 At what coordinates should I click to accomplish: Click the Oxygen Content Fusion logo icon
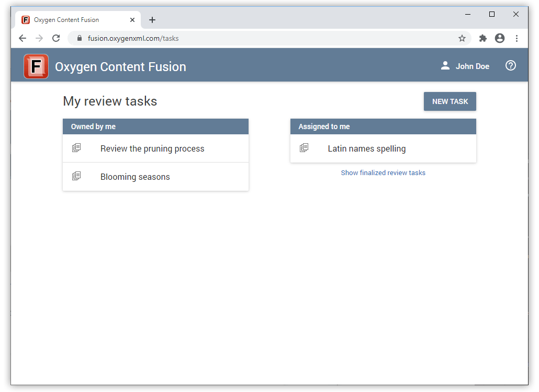pyautogui.click(x=36, y=66)
